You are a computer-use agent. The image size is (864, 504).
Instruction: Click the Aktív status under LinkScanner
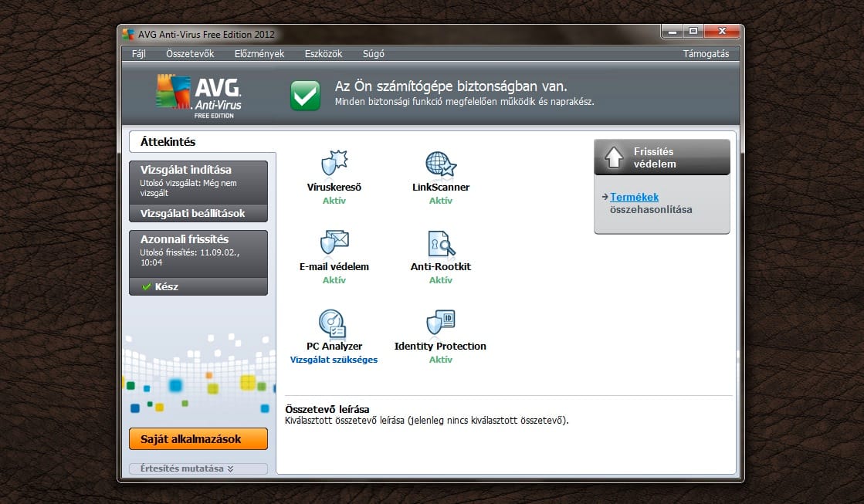tap(441, 201)
